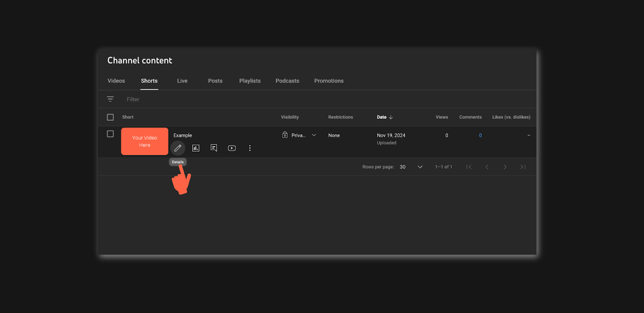Click the Your Video Here thumbnail
Image resolution: width=644 pixels, height=313 pixels.
click(144, 141)
